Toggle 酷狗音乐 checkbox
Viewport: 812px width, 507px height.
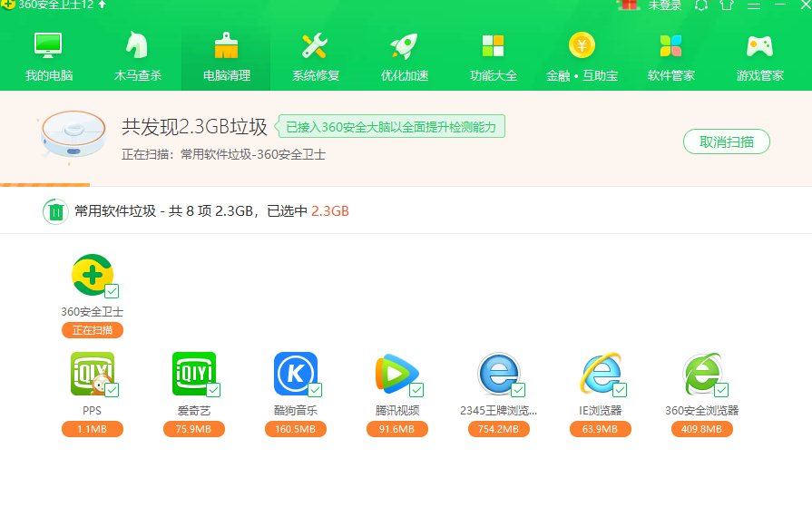tap(315, 389)
